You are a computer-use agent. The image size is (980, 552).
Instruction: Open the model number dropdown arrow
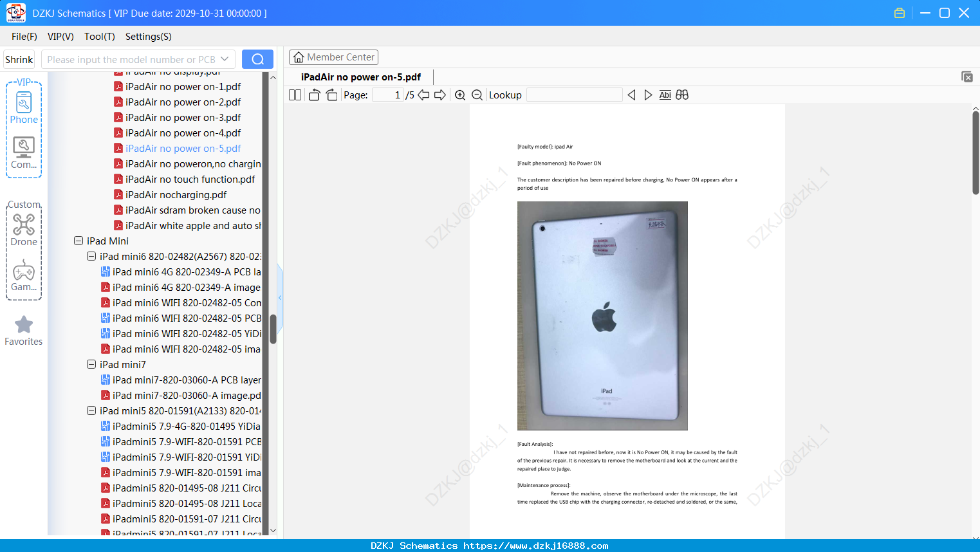(x=225, y=59)
